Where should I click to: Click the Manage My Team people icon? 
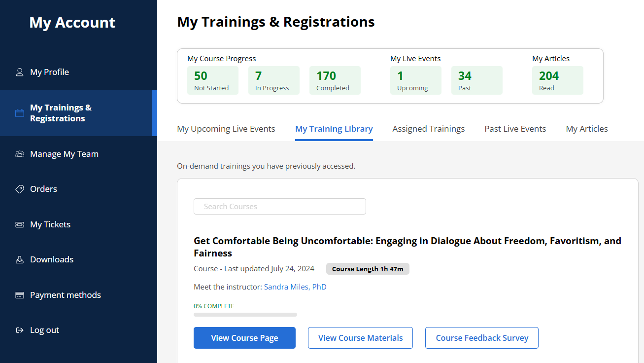click(20, 154)
